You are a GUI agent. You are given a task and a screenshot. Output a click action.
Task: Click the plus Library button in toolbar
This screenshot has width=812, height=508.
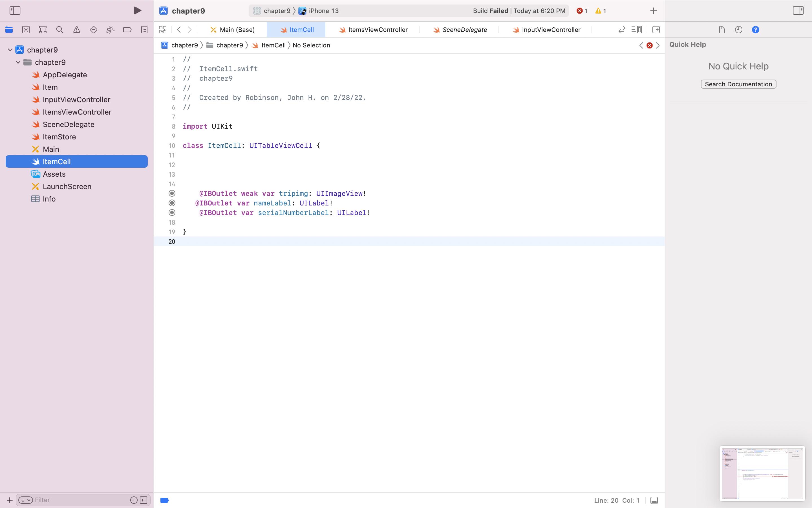tap(653, 11)
